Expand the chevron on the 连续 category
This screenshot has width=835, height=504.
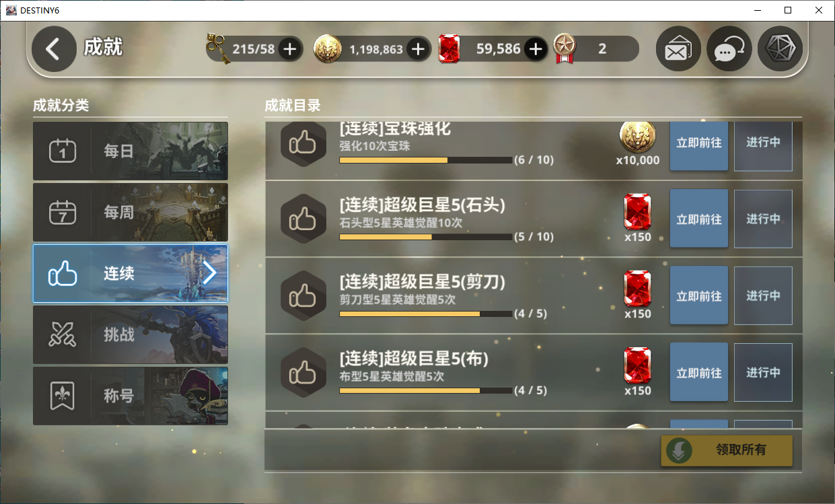[x=209, y=273]
